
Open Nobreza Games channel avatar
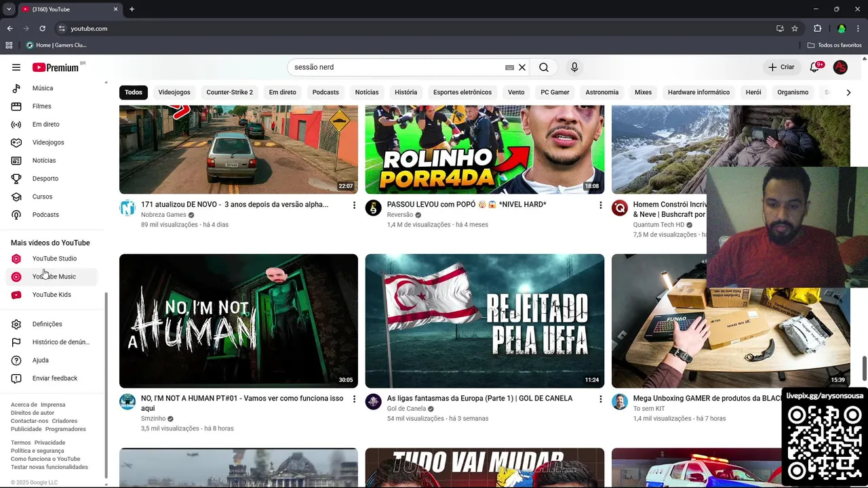pos(127,207)
